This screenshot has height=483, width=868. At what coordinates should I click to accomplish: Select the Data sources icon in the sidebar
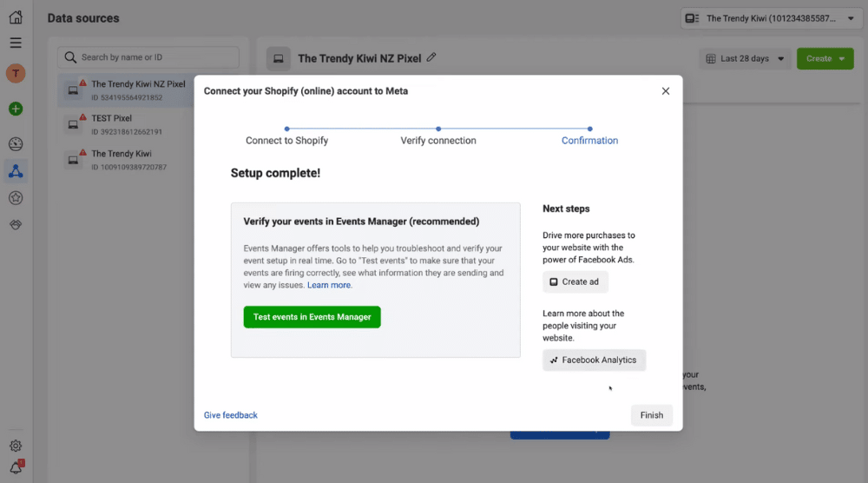(16, 171)
